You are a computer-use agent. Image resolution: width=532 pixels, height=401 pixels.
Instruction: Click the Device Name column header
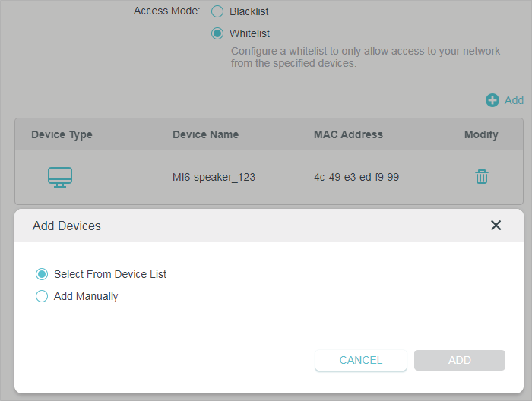[206, 134]
